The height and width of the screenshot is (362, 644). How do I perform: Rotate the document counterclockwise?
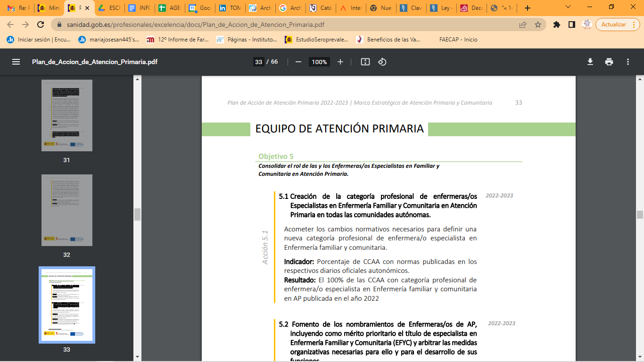[x=382, y=62]
